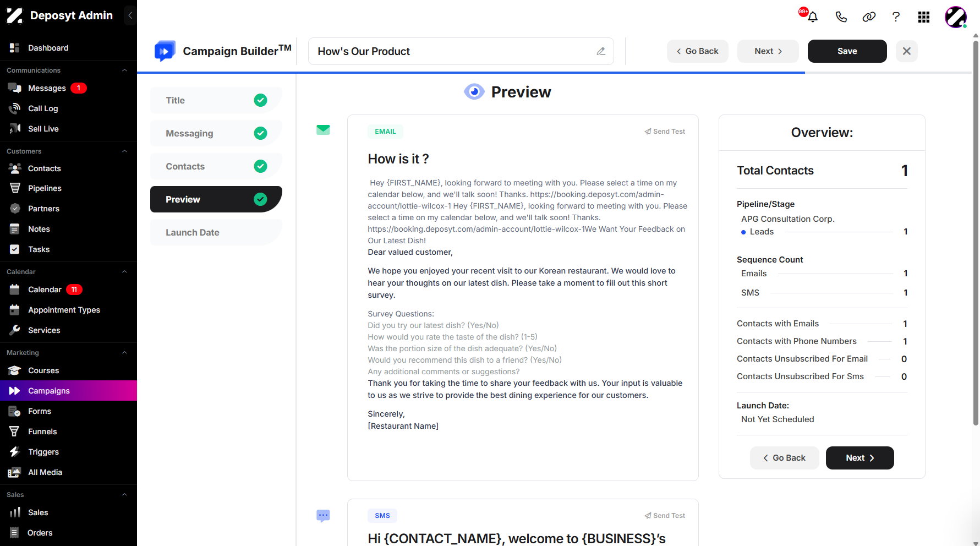This screenshot has width=980, height=546.
Task: Click pencil edit icon in campaign name
Action: [601, 51]
